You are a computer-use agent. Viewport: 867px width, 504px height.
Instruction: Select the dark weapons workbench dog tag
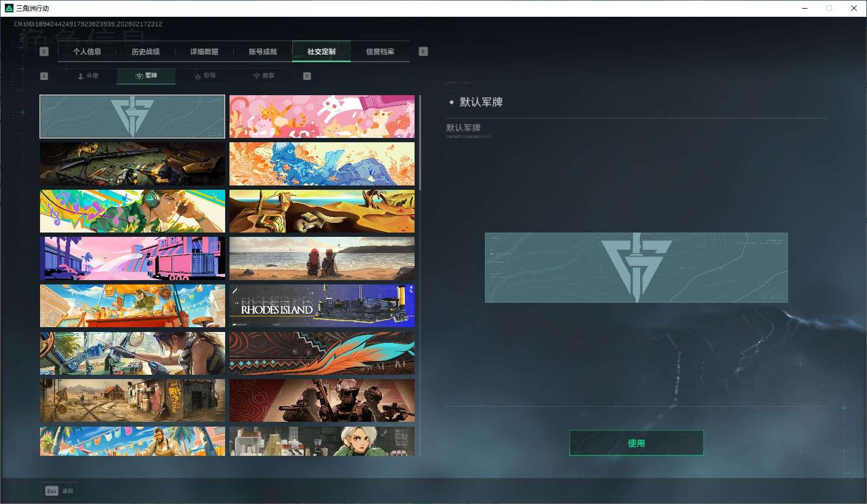(132, 164)
